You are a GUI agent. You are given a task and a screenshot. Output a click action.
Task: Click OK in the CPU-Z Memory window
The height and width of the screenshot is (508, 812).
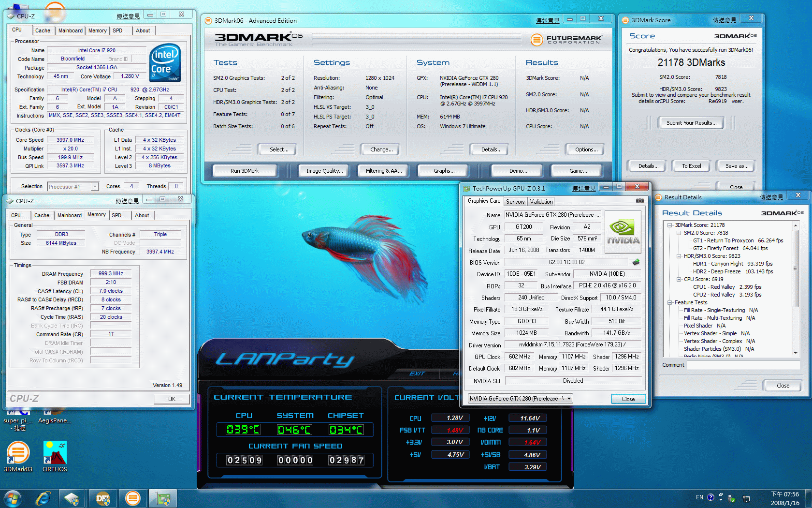tap(172, 399)
